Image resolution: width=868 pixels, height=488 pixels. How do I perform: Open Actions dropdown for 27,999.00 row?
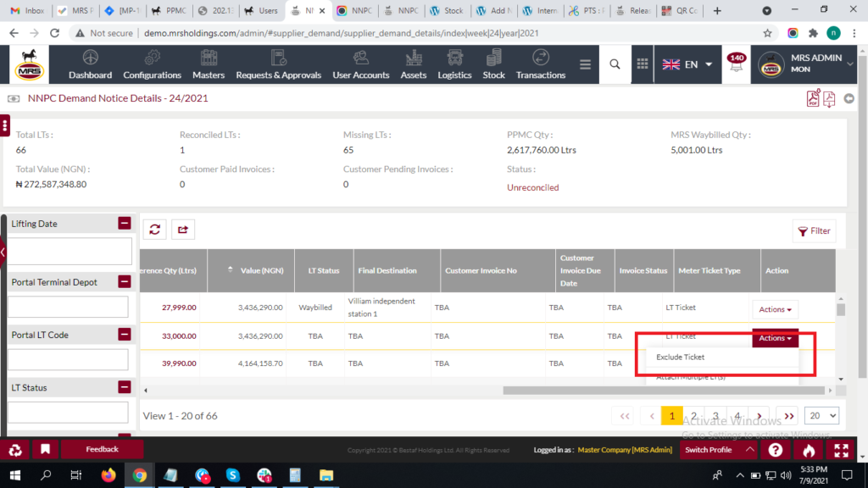click(775, 309)
